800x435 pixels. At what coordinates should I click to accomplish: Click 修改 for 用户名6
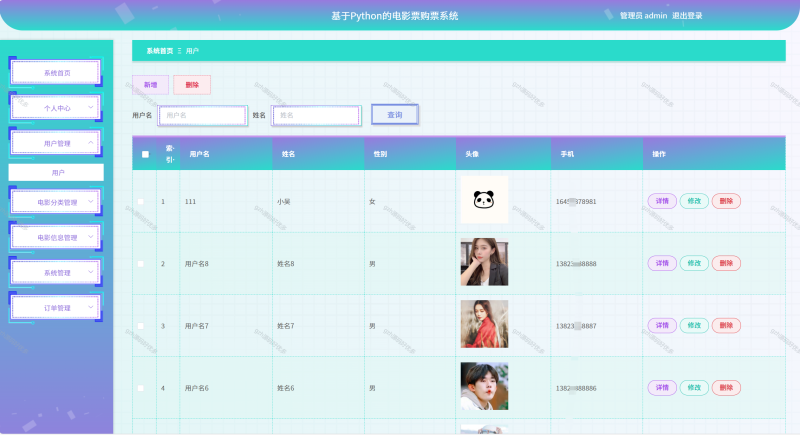(694, 388)
